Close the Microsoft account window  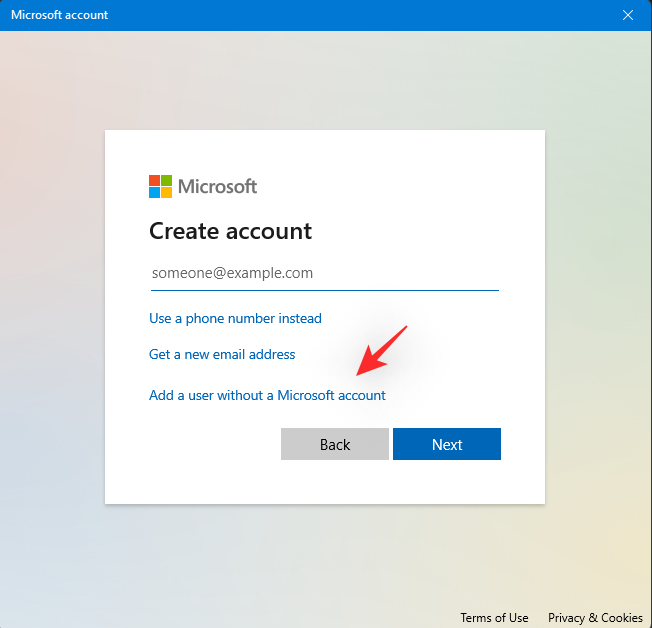coord(628,15)
